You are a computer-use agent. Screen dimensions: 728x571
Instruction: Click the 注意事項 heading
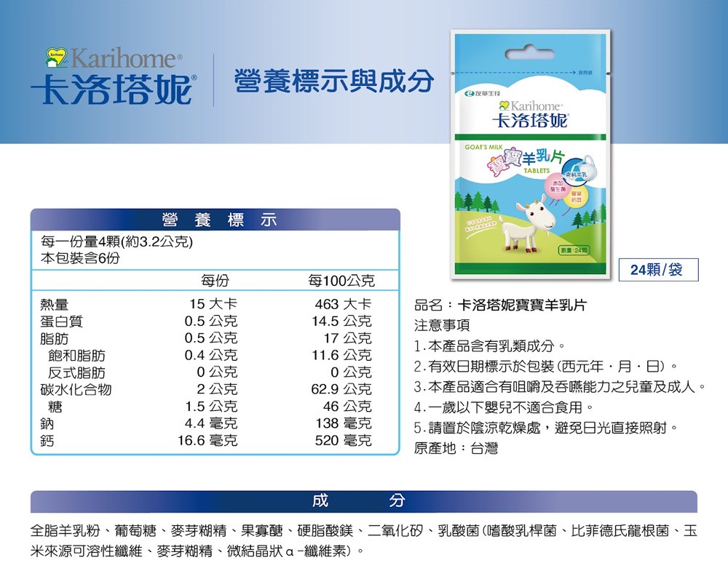coord(442,325)
